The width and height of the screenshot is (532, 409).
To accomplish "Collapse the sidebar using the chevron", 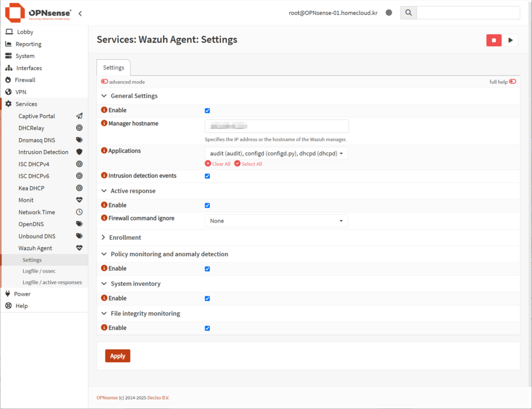I will coord(80,13).
